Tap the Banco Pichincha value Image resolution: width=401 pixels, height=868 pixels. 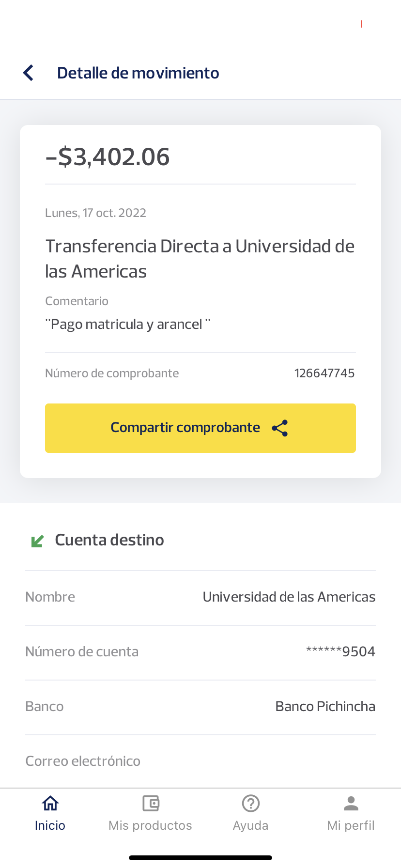click(x=325, y=706)
